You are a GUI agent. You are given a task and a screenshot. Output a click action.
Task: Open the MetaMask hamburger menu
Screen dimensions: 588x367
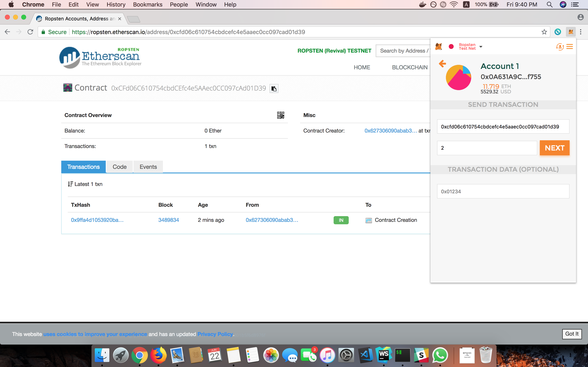pyautogui.click(x=570, y=47)
